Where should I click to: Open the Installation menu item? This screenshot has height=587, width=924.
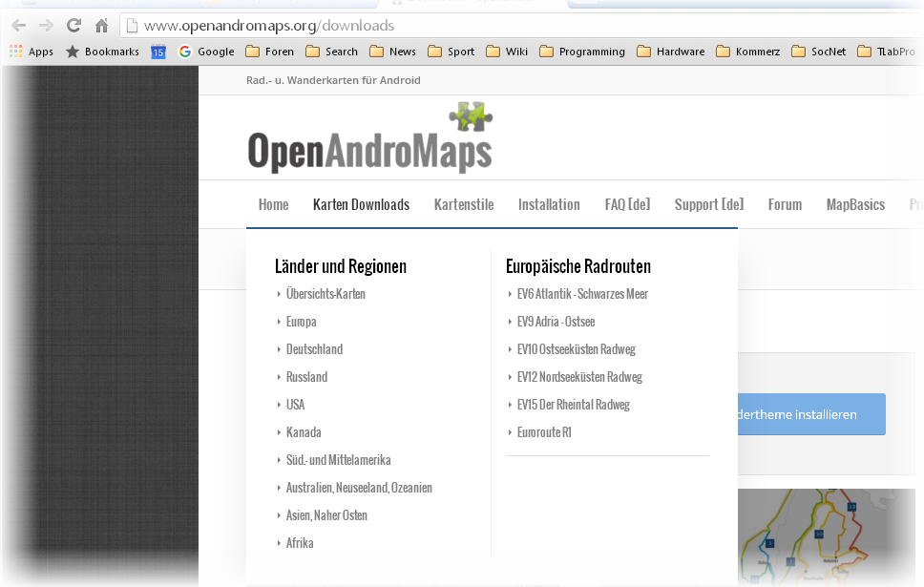(549, 204)
